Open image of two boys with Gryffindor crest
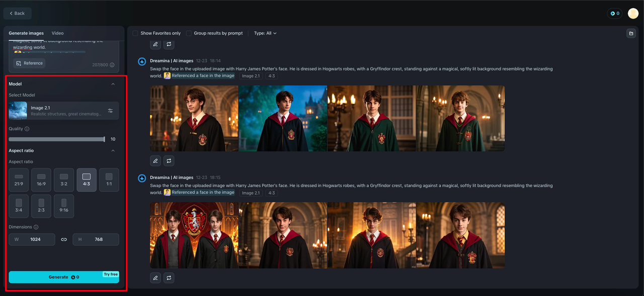The height and width of the screenshot is (296, 644). pyautogui.click(x=194, y=235)
